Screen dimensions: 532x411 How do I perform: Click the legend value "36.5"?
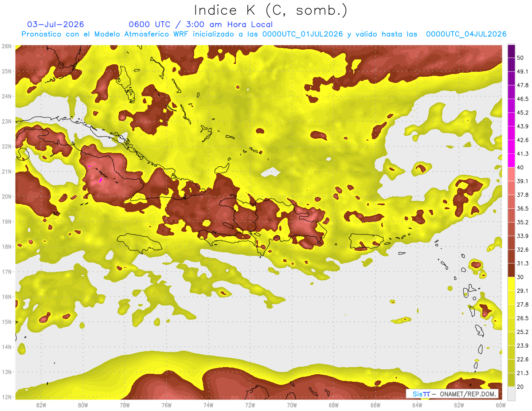(523, 209)
